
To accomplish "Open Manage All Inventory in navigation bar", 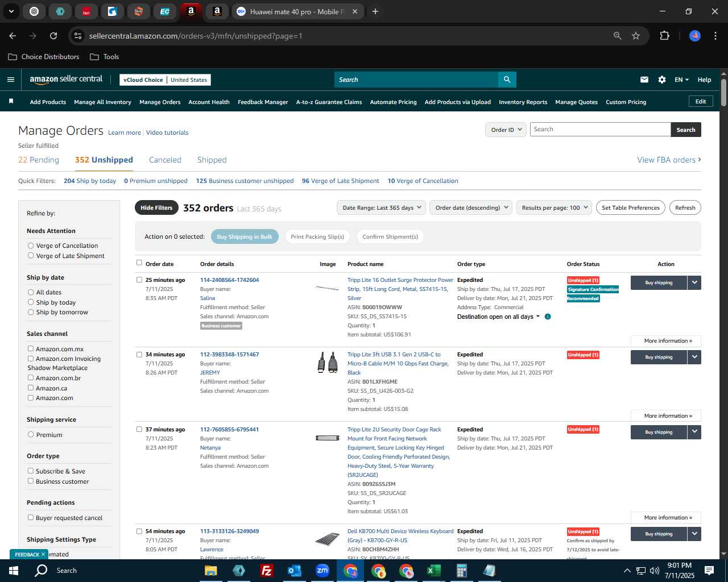I will click(x=102, y=102).
